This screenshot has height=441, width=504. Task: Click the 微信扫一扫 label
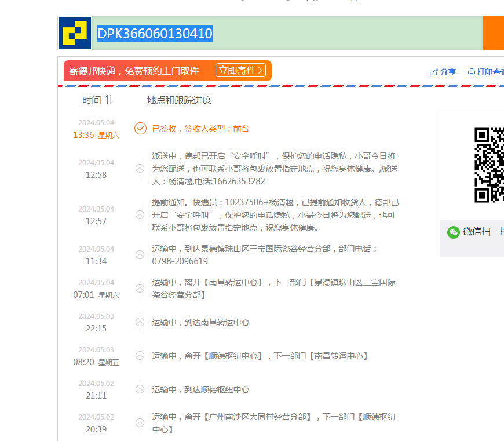(483, 231)
